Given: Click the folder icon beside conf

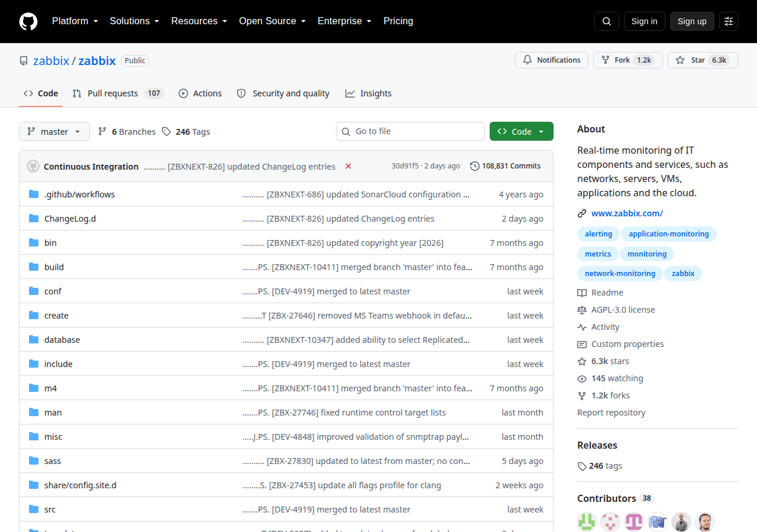Looking at the screenshot, I should pyautogui.click(x=34, y=291).
